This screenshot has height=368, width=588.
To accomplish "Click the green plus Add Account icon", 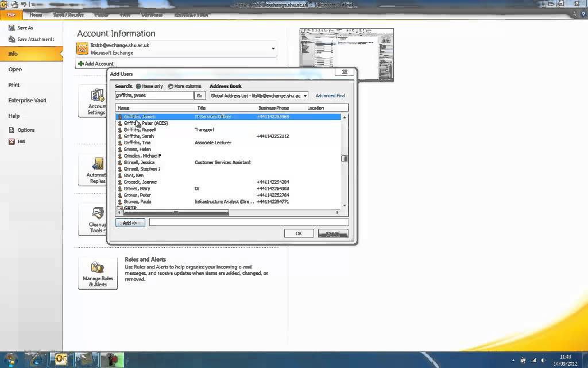I will click(80, 63).
